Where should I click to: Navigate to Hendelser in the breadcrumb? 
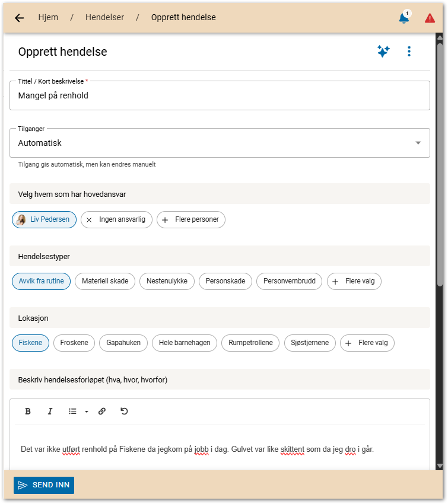pyautogui.click(x=104, y=17)
